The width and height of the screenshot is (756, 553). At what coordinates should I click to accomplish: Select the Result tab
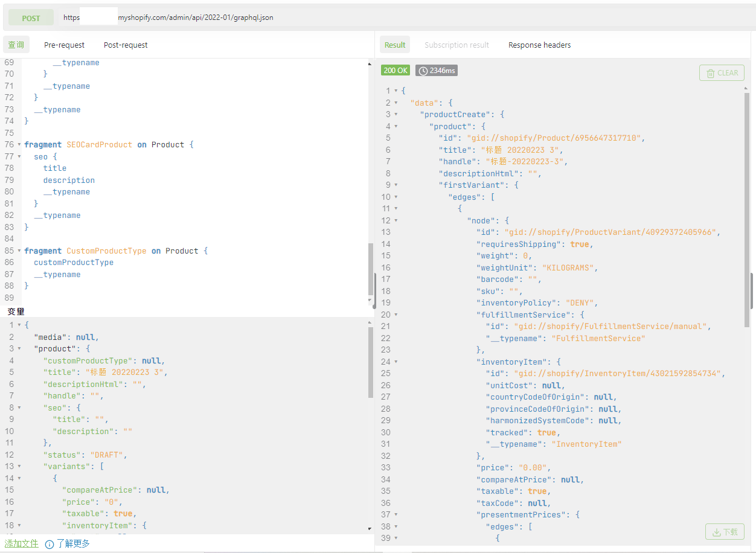point(395,45)
